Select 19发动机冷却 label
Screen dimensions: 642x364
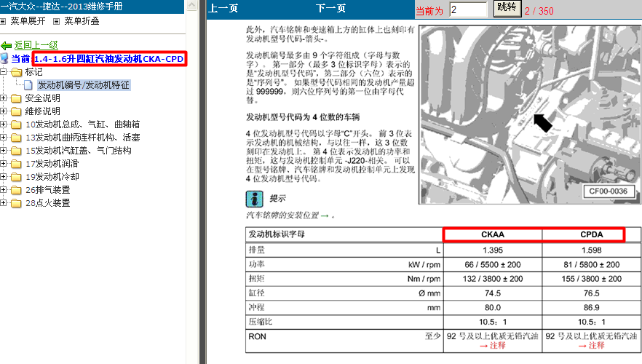click(x=52, y=177)
